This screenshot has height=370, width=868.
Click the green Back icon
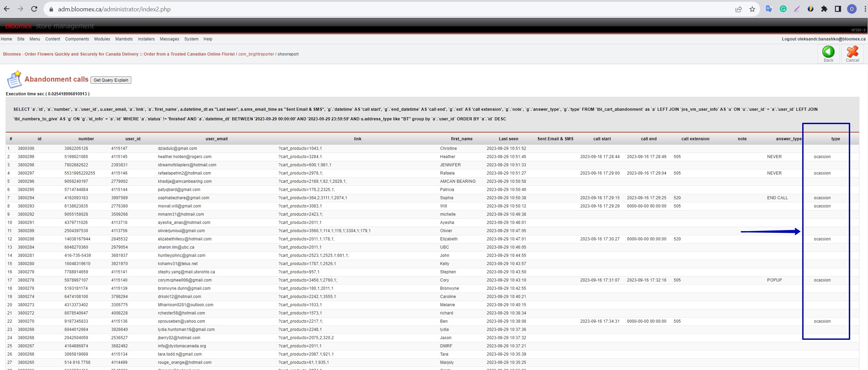[x=828, y=52]
